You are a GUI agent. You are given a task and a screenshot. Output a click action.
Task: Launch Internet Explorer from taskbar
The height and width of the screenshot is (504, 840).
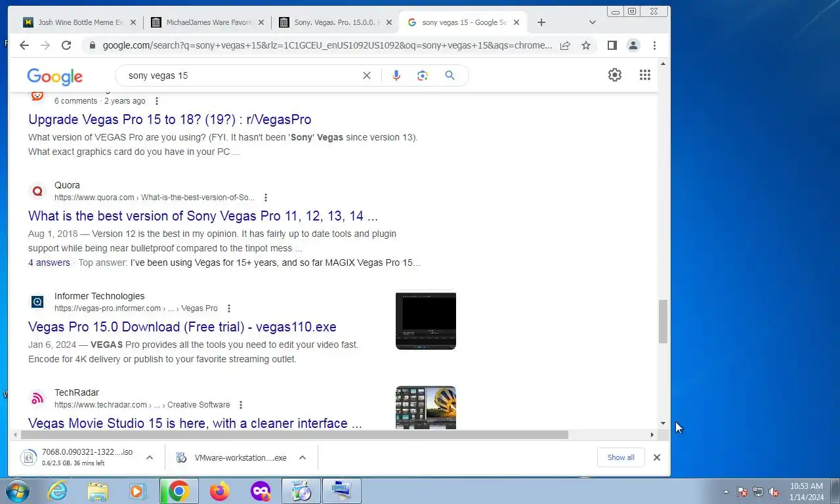[58, 491]
